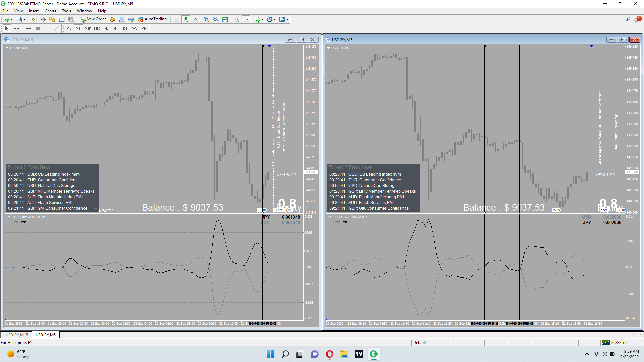Toggle AutoTrading on the toolbar

pyautogui.click(x=152, y=19)
